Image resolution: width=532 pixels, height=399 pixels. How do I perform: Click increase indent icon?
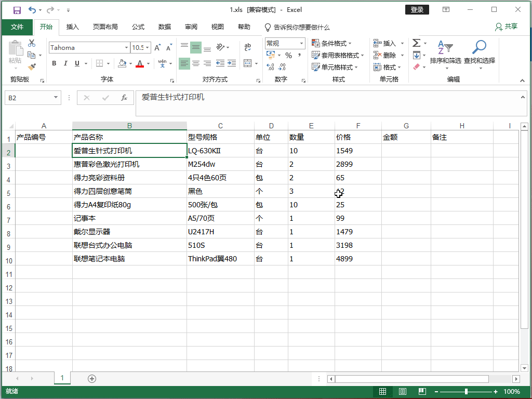(x=232, y=63)
